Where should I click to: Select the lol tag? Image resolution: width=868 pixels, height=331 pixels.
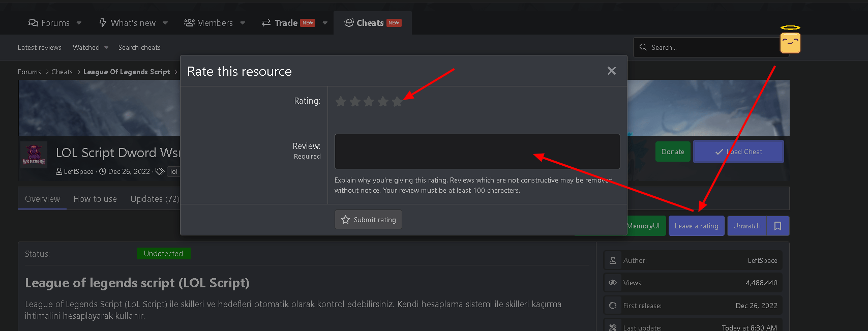pyautogui.click(x=173, y=171)
